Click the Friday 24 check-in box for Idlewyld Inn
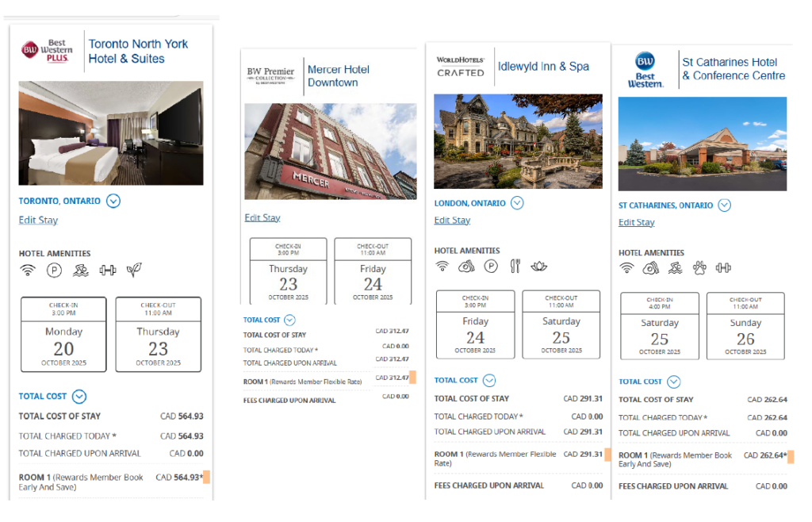 click(x=476, y=324)
